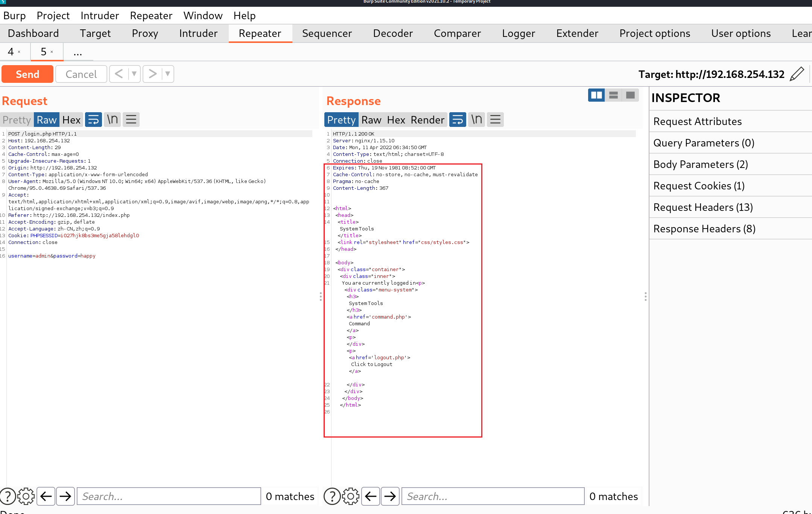Switch to the Dashboard tab

(x=33, y=34)
